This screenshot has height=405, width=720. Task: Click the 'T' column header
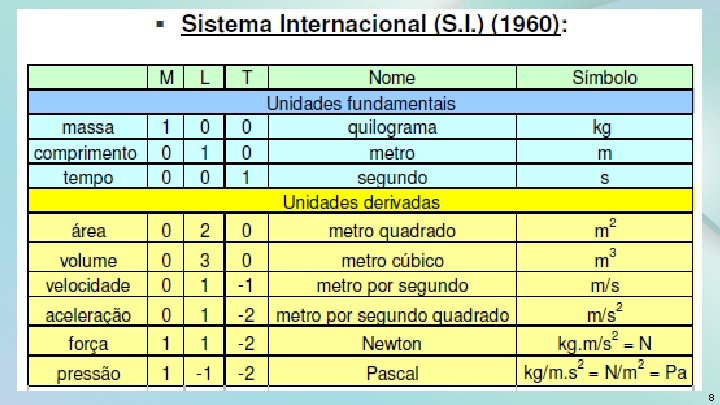(245, 77)
